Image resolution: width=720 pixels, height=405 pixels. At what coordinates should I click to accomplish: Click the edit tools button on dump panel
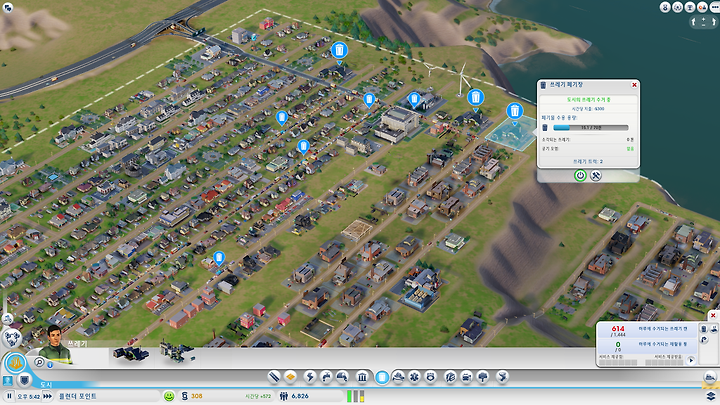(x=596, y=175)
